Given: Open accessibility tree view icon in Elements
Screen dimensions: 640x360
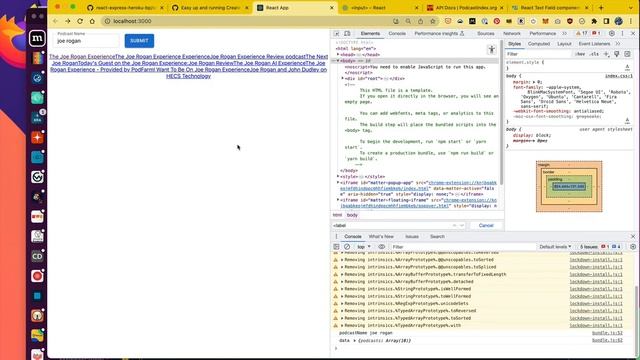Looking at the screenshot, I should (492, 49).
